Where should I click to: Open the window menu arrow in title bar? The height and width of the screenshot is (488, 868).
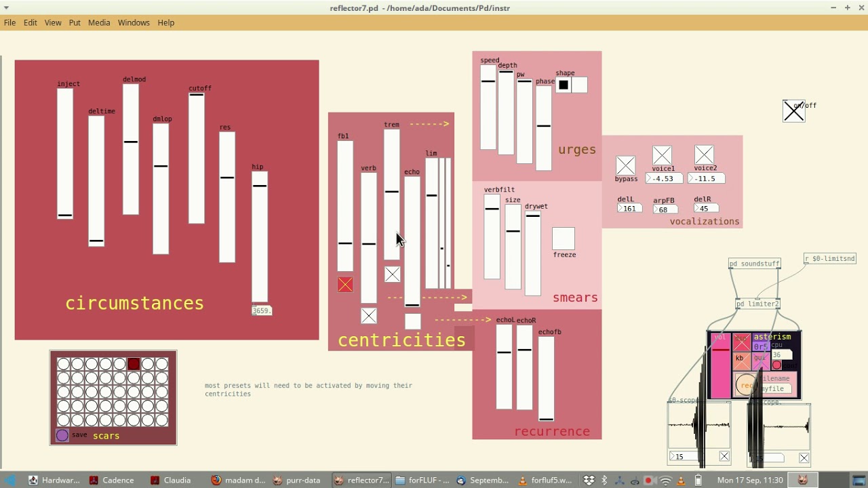6,7
